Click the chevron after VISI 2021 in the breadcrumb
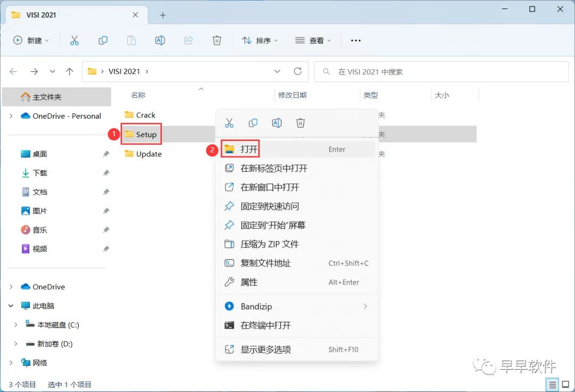Viewport: 575px width, 392px height. pos(147,71)
